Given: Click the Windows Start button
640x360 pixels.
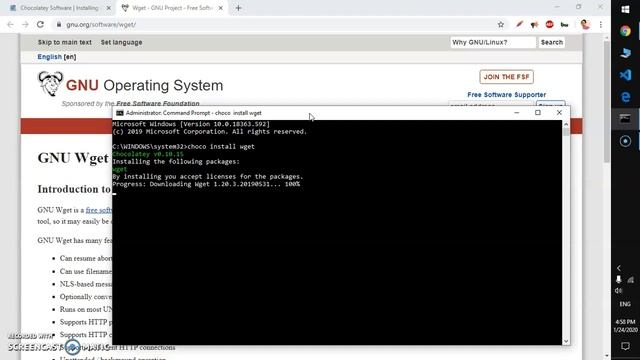Looking at the screenshot, I should tap(625, 9).
